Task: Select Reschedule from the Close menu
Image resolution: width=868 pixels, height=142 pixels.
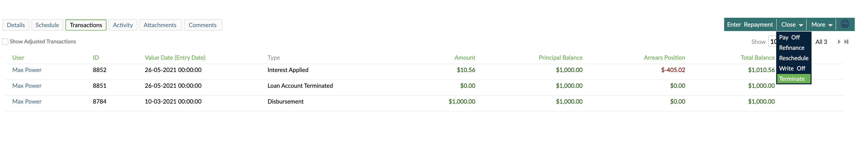Action: click(x=794, y=58)
